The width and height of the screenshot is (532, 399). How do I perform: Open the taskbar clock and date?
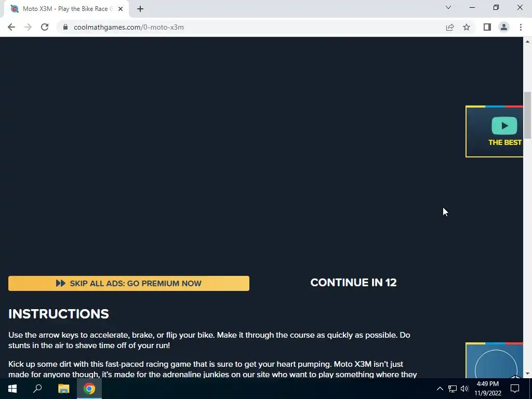click(487, 389)
